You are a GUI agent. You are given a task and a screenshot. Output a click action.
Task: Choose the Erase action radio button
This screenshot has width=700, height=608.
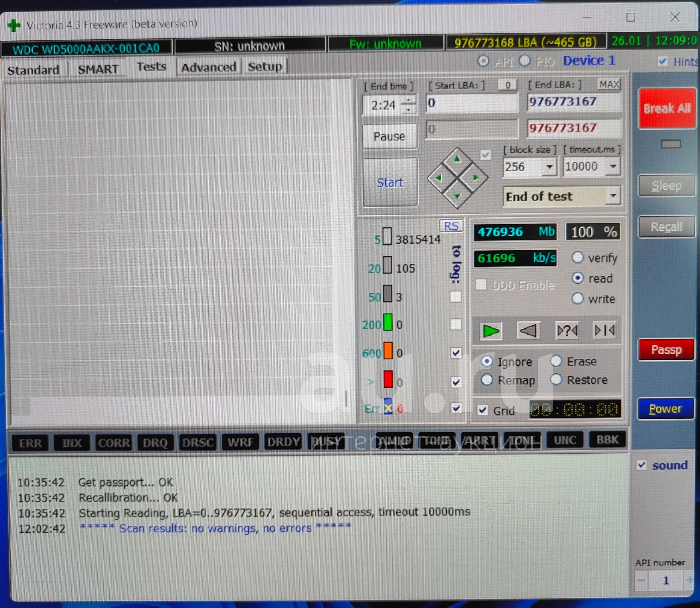tap(556, 361)
